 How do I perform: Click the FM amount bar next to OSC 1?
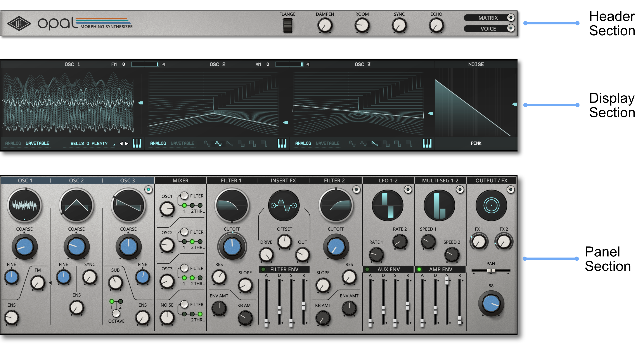(145, 64)
